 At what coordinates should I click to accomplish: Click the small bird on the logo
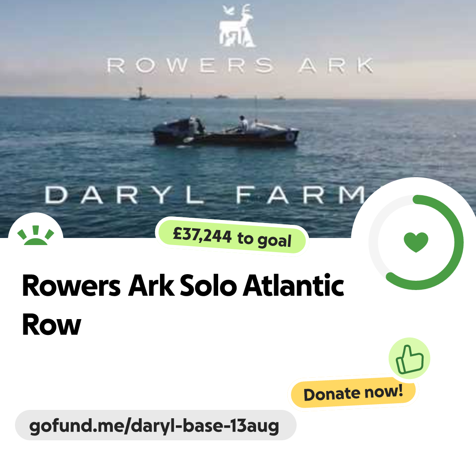coord(228,11)
